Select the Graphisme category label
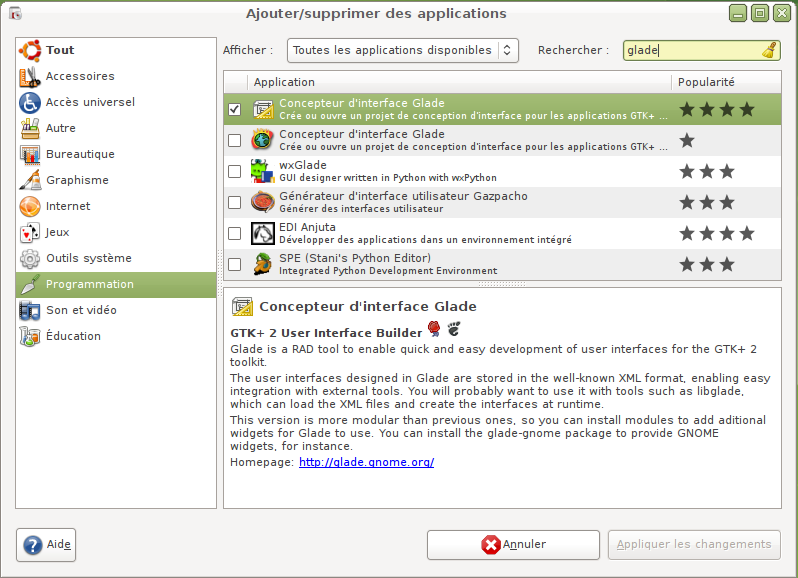Viewport: 798px width, 578px height. (x=77, y=180)
